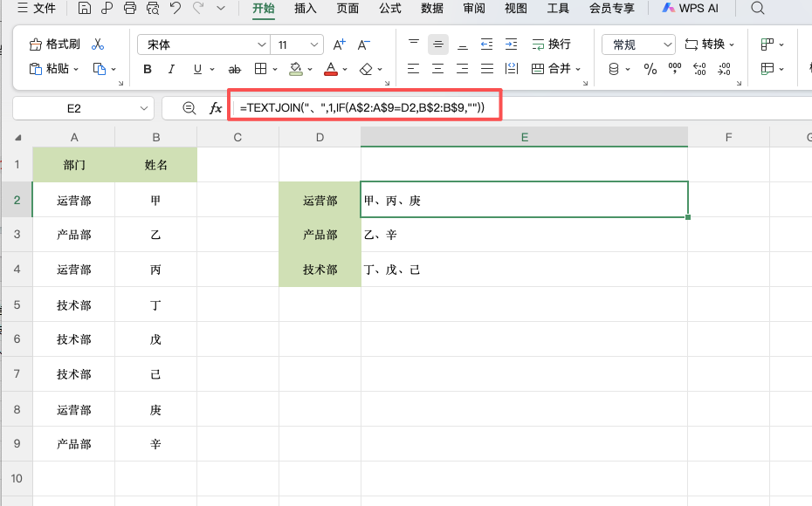This screenshot has width=812, height=506.
Task: Align cell content to vertical middle
Action: pos(438,44)
